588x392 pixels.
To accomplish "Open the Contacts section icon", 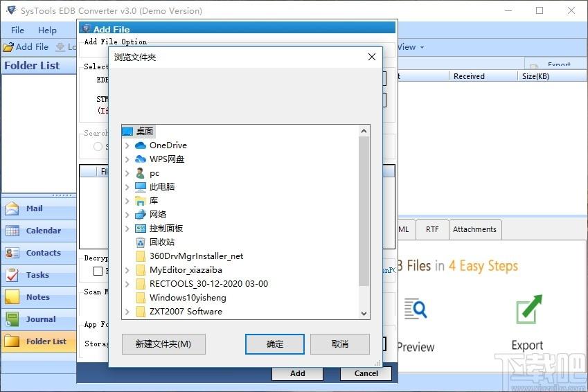I will point(12,253).
